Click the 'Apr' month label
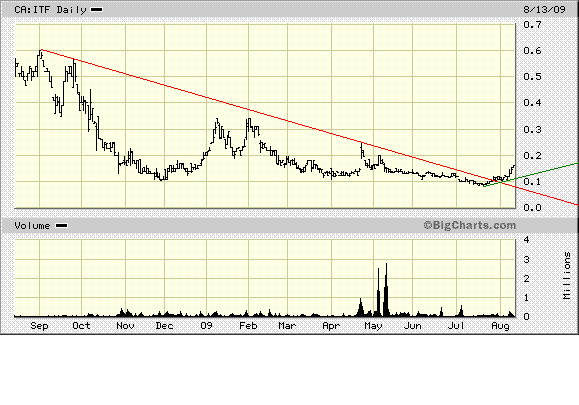The height and width of the screenshot is (405, 579). [331, 326]
